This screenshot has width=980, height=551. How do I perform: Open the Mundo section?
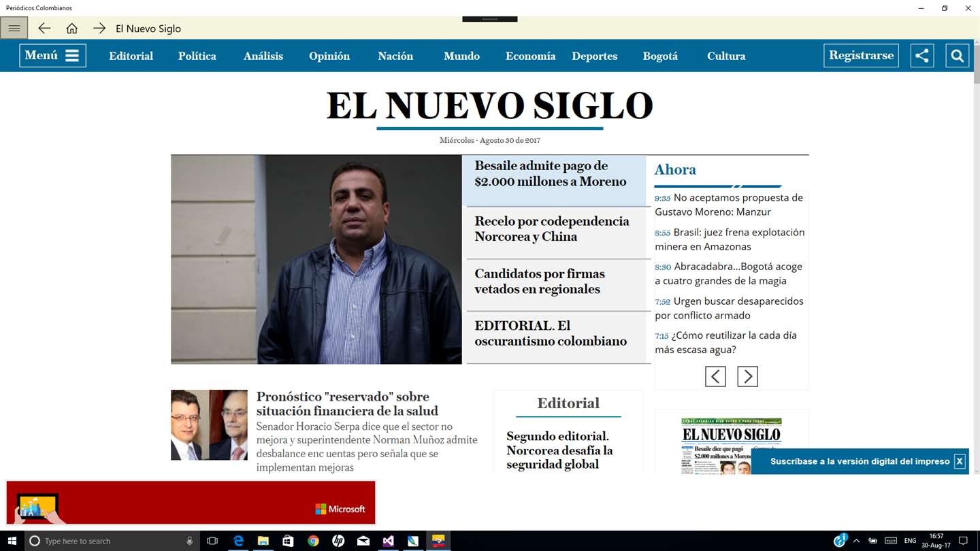click(461, 56)
